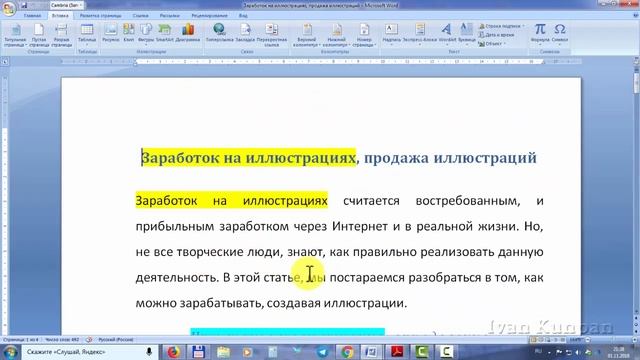The image size is (640, 360).
Task: Click the volume icon in system tray
Action: click(x=578, y=352)
